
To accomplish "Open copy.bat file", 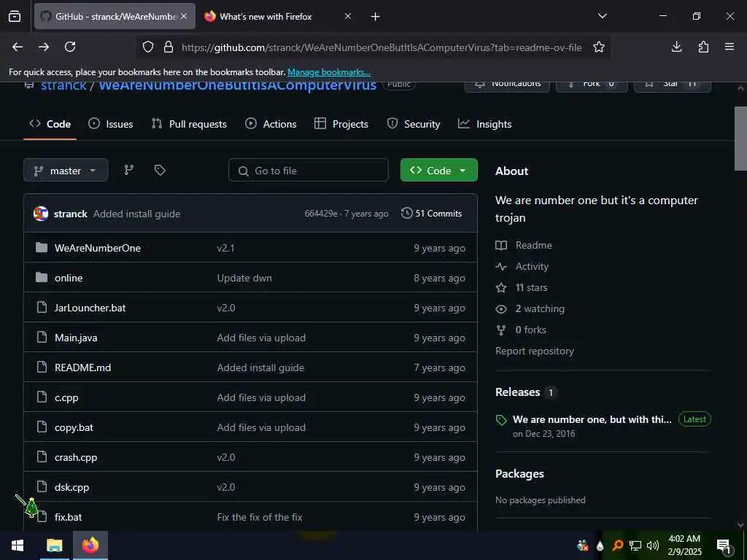I will [74, 427].
